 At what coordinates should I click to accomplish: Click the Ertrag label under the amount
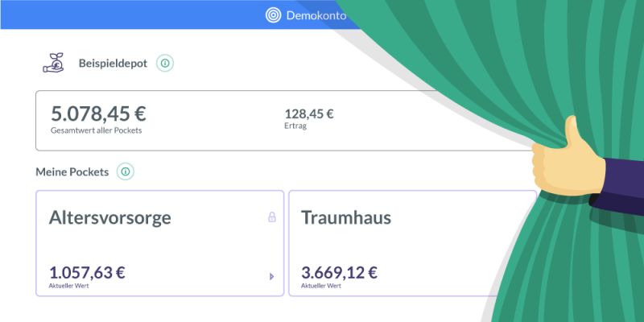tap(295, 126)
